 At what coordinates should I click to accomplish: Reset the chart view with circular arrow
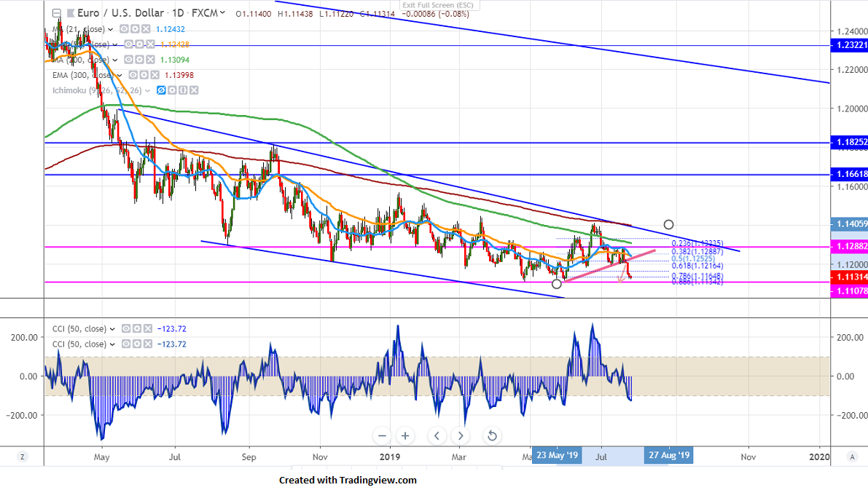[491, 436]
